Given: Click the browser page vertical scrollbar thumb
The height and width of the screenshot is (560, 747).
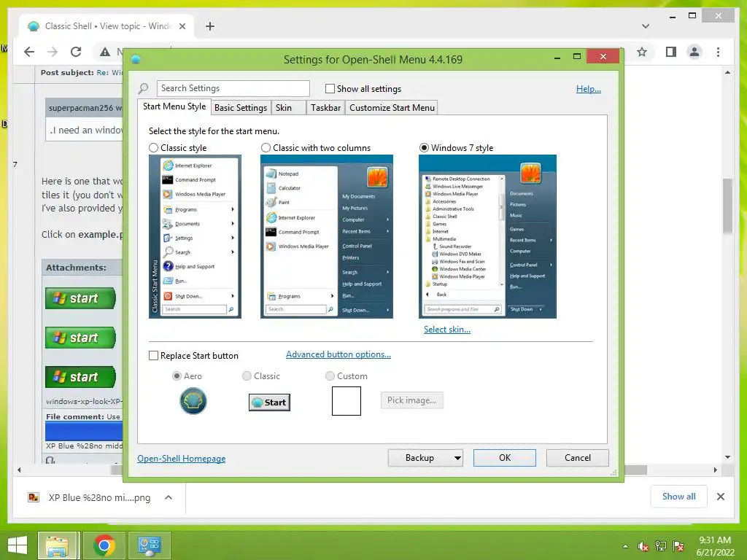Looking at the screenshot, I should (x=727, y=206).
